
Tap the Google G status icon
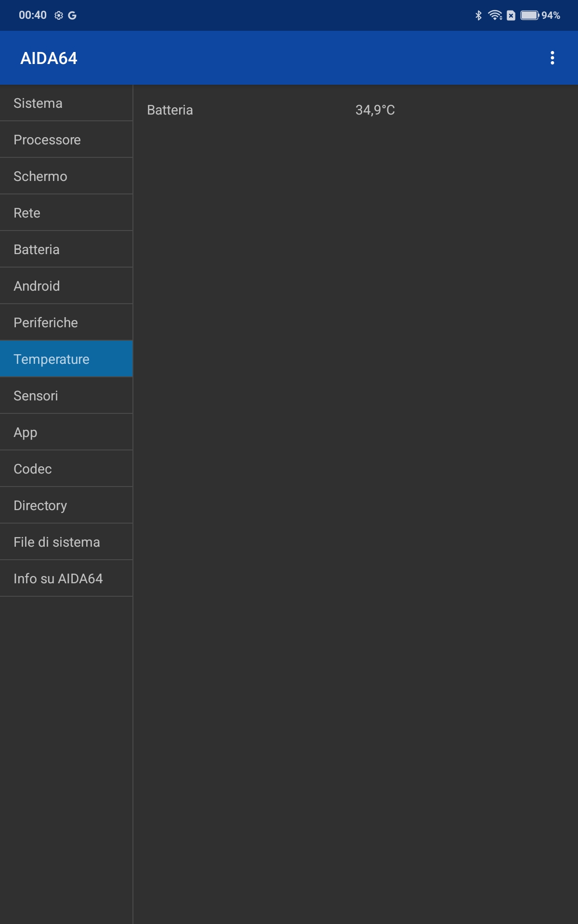72,15
